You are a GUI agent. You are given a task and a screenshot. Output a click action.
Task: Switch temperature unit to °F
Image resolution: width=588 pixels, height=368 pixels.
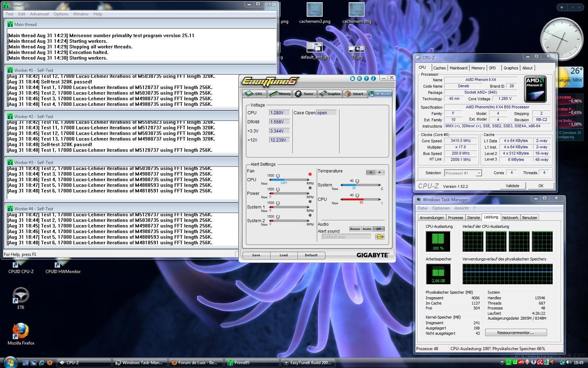[x=380, y=172]
